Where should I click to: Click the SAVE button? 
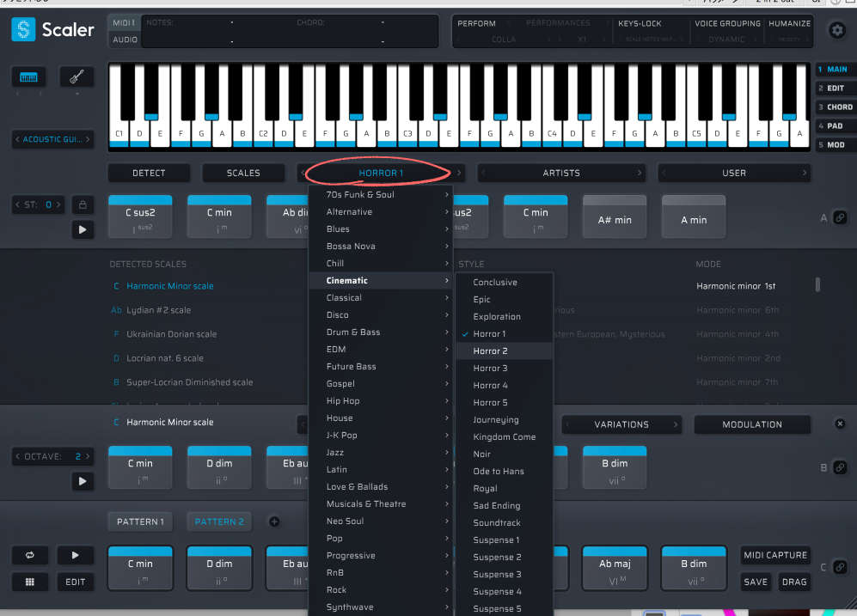[x=756, y=582]
